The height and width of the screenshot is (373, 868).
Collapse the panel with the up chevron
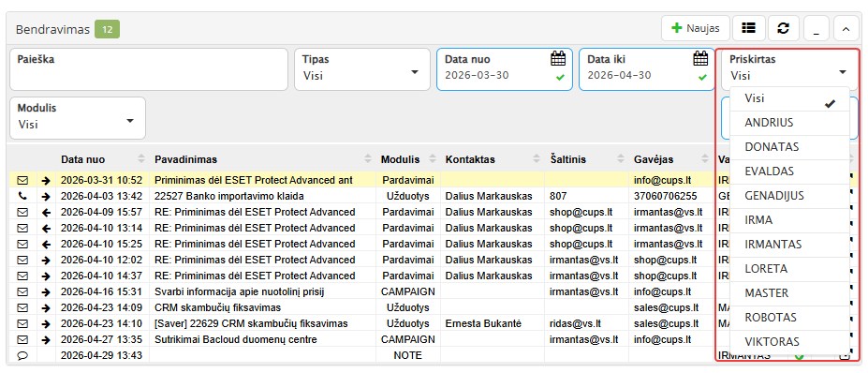pyautogui.click(x=846, y=28)
